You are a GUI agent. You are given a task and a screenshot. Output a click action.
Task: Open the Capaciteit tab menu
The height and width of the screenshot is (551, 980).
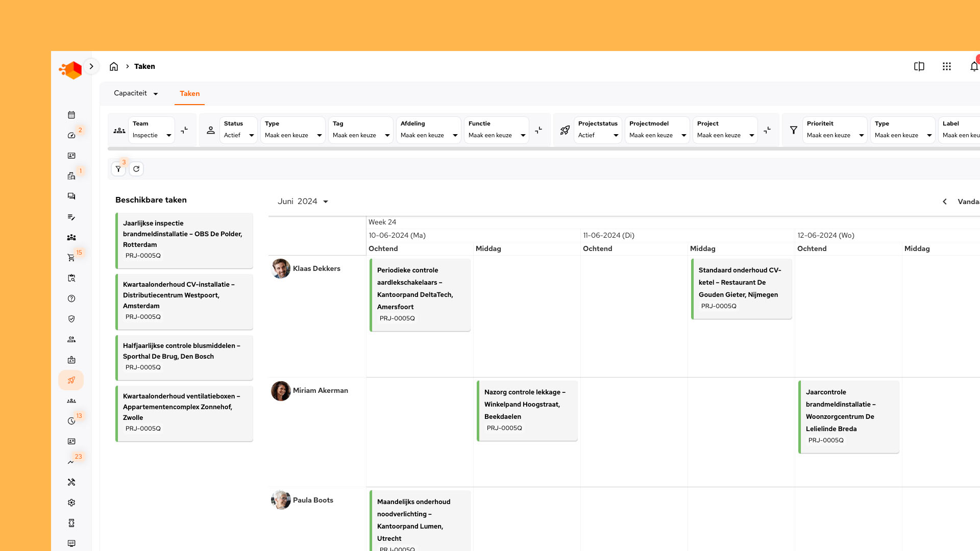coord(136,93)
